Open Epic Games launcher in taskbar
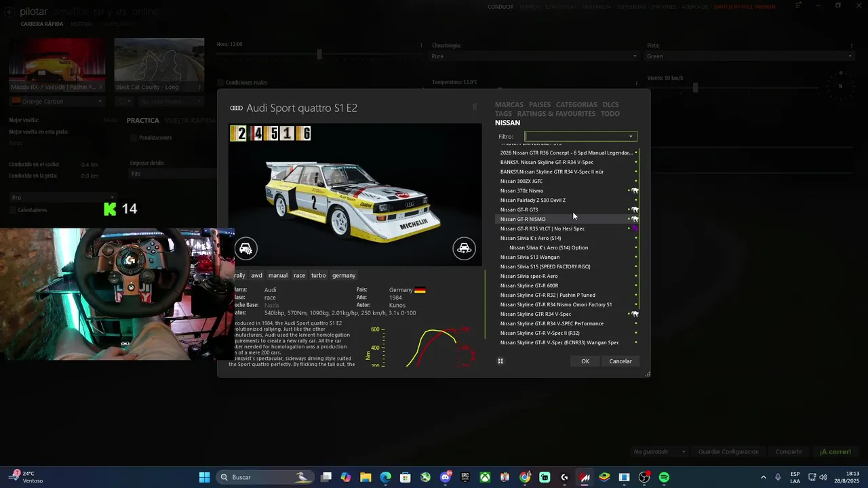868x488 pixels. pos(465,477)
